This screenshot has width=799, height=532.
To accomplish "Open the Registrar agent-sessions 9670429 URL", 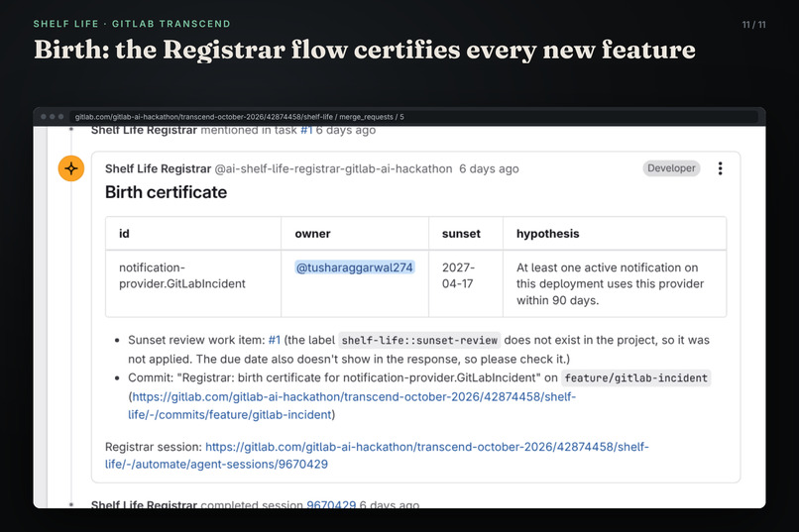I will point(377,456).
